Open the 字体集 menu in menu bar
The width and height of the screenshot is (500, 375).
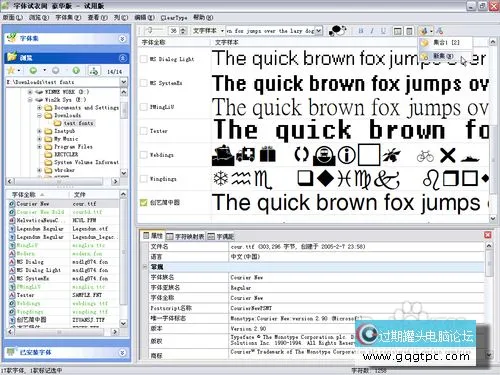[x=68, y=17]
